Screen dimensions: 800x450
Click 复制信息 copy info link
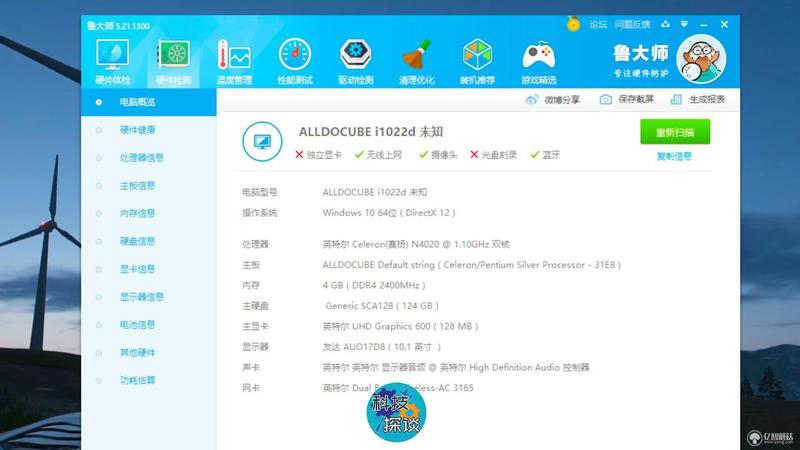[x=674, y=157]
